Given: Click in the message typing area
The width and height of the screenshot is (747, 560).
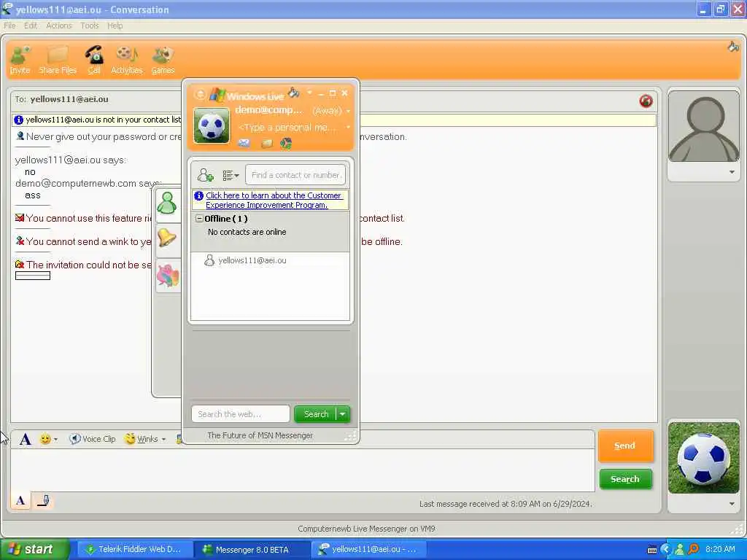Looking at the screenshot, I should tap(303, 470).
